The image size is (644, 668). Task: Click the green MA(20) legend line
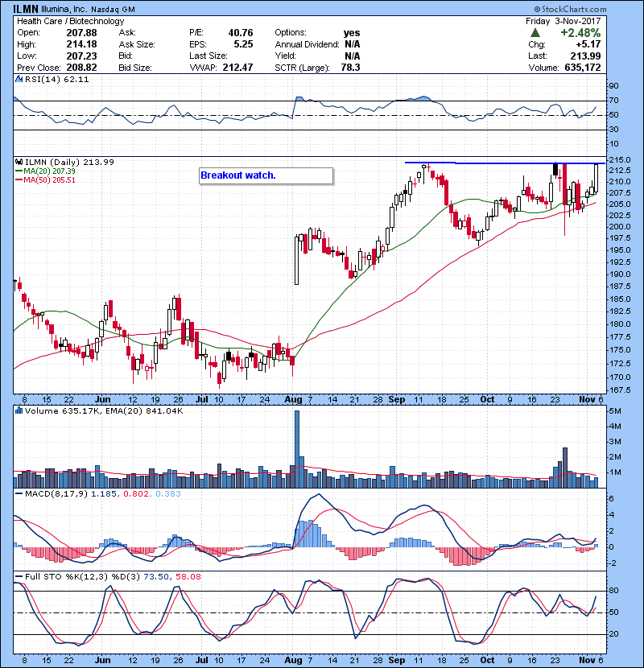click(x=18, y=171)
